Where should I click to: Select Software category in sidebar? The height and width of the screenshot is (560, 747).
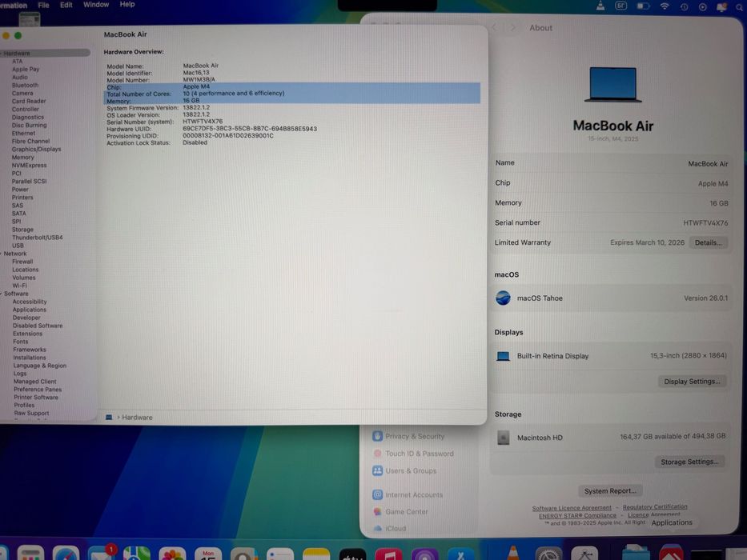point(16,294)
